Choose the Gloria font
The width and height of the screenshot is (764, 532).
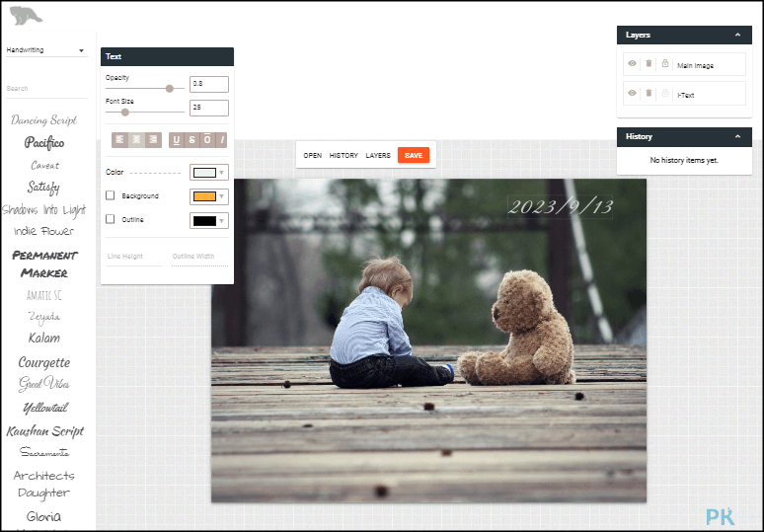[x=43, y=516]
